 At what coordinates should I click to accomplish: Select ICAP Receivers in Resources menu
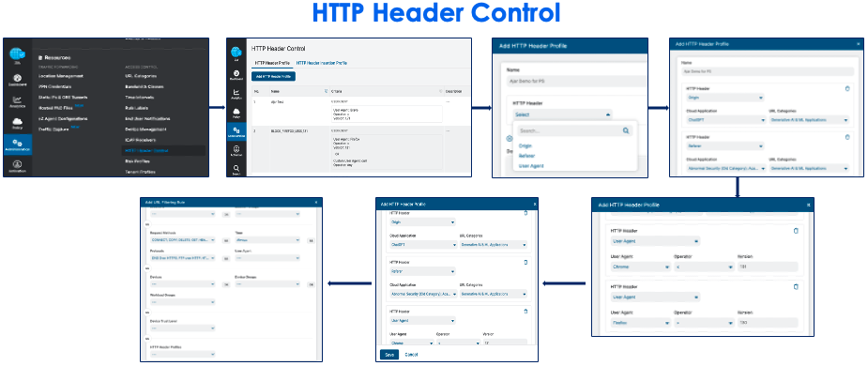click(142, 140)
